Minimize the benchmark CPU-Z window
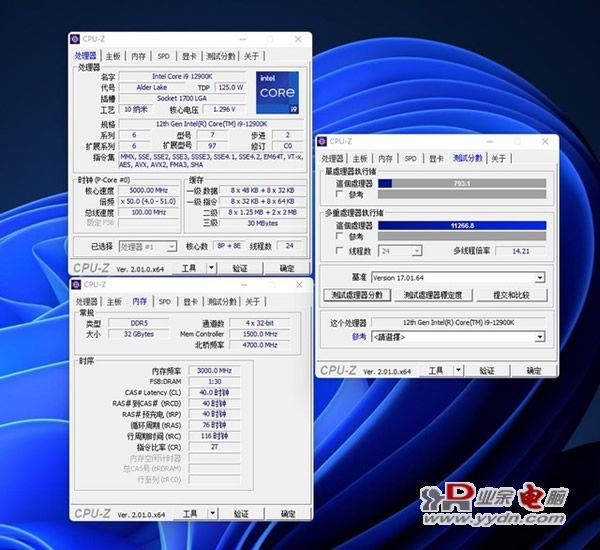The width and height of the screenshot is (600, 550). click(490, 141)
